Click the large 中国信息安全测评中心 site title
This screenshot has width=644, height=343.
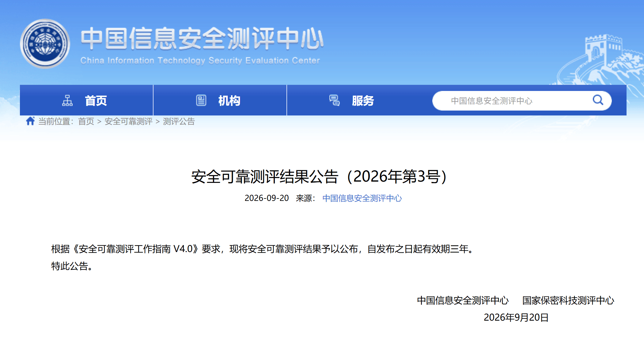202,39
